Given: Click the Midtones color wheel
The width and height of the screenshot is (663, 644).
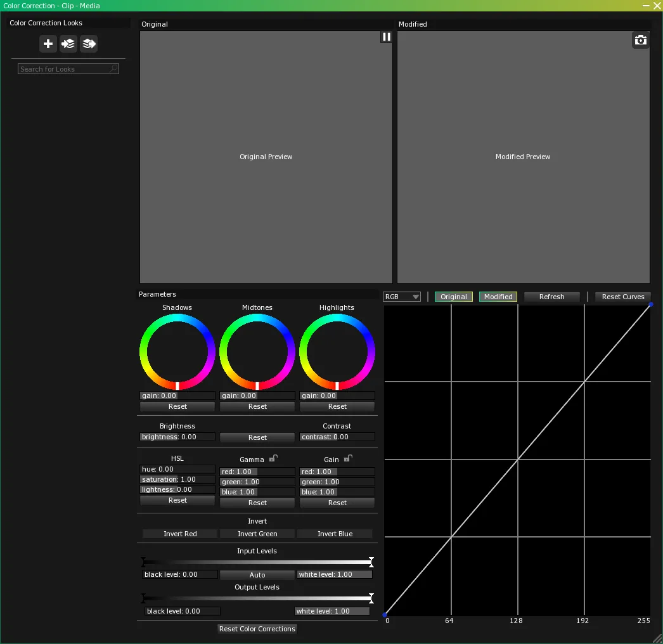Looking at the screenshot, I should pos(257,352).
